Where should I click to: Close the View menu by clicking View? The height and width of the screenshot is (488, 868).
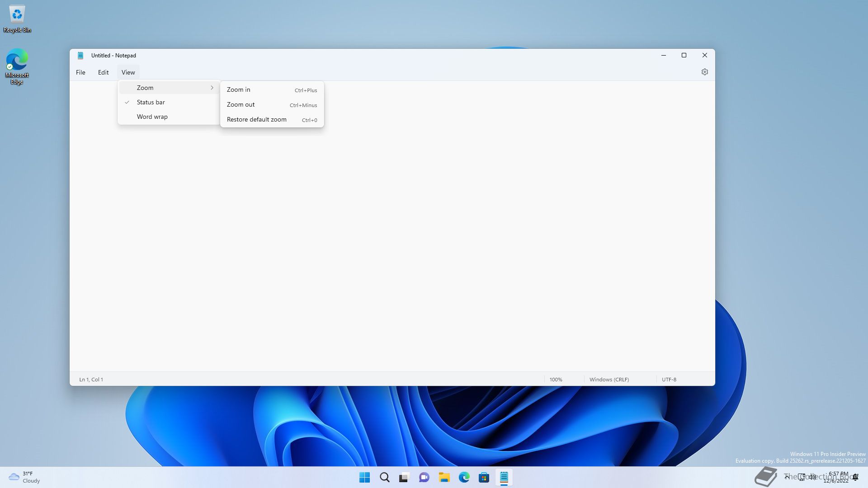(x=128, y=72)
